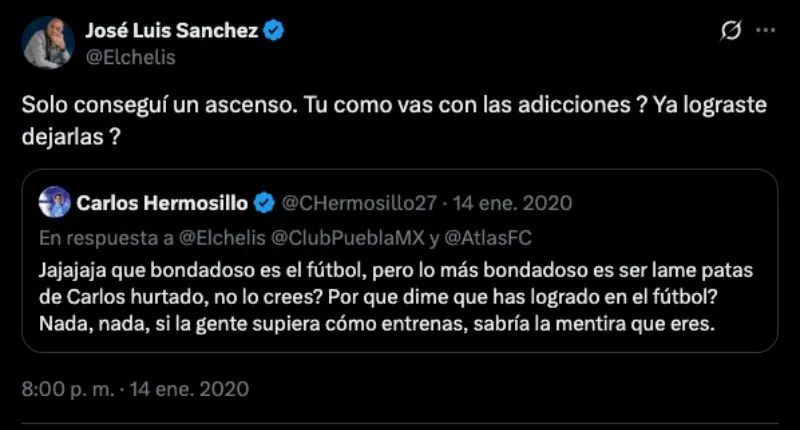This screenshot has height=430, width=800.
Task: Click the quoted tweet's '14 ene. 2020' date
Action: (x=512, y=203)
